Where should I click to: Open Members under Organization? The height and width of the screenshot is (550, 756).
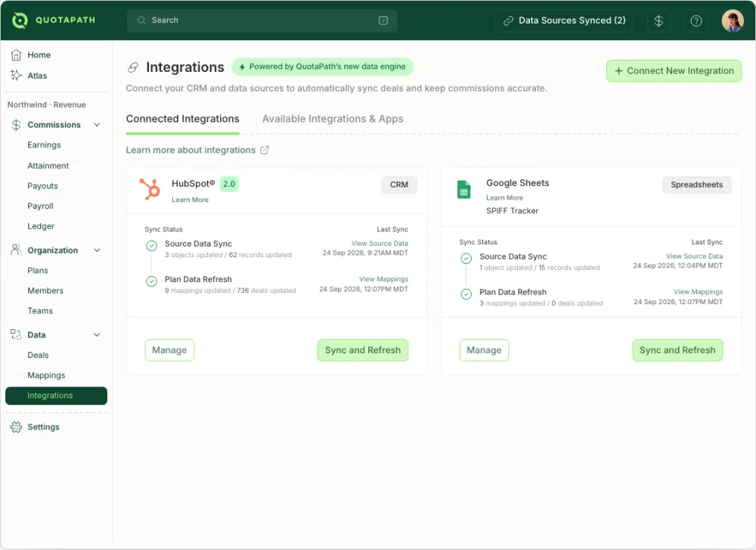coord(45,291)
